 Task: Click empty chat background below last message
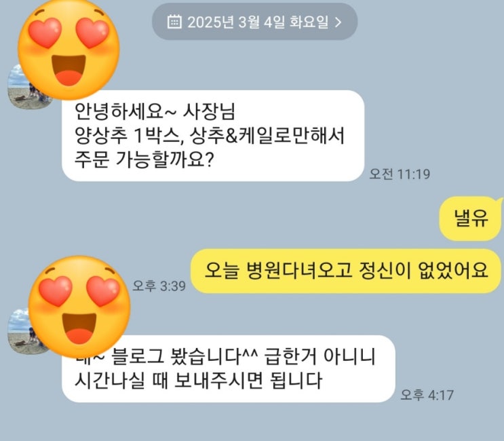pos(252,423)
